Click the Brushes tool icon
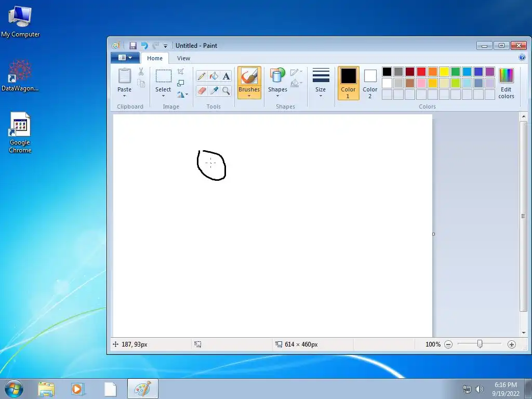The image size is (532, 399). tap(249, 76)
